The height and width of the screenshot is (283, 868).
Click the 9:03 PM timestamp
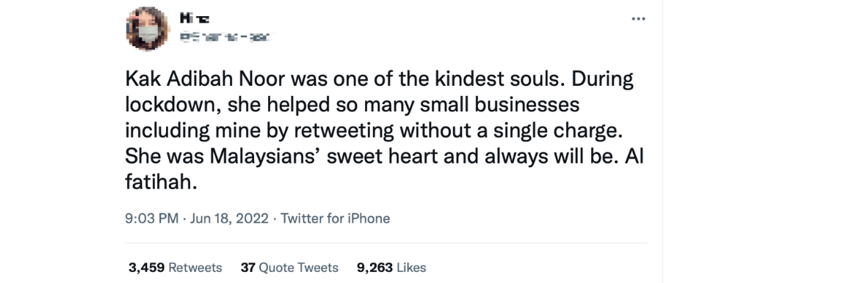[152, 218]
